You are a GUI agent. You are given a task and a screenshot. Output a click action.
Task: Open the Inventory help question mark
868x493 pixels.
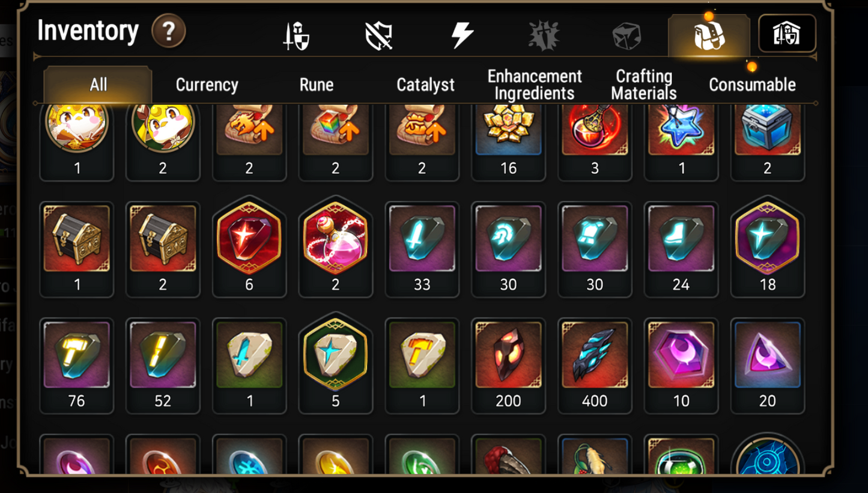(168, 31)
